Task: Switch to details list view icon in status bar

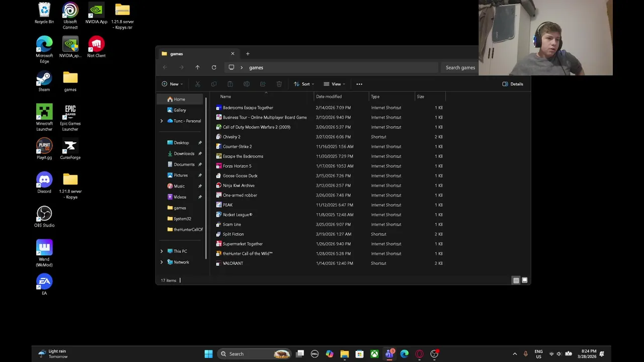Action: 516,280
